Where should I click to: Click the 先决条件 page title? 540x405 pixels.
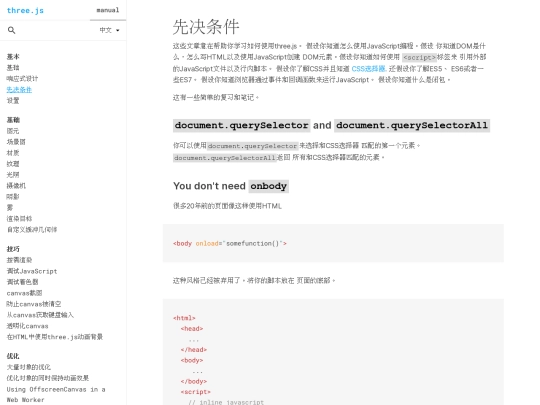tap(206, 27)
